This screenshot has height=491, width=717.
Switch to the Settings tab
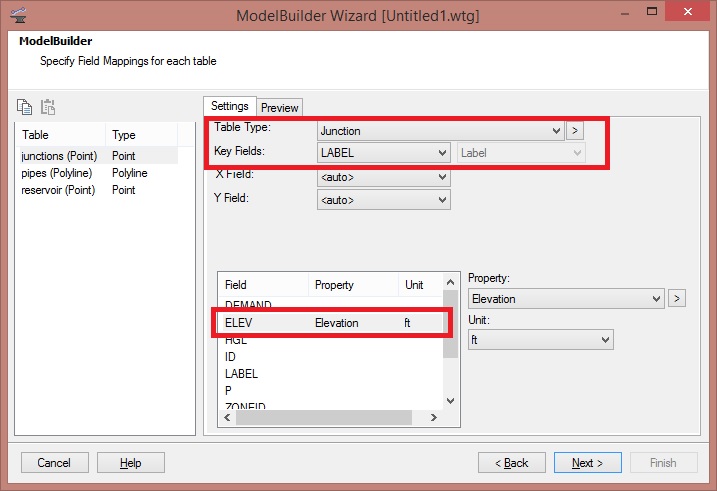point(230,107)
